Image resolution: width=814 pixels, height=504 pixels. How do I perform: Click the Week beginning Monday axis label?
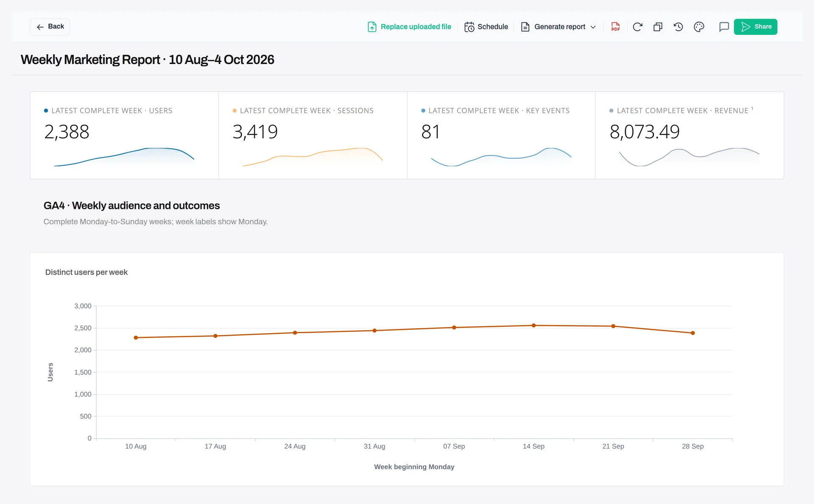tap(414, 467)
